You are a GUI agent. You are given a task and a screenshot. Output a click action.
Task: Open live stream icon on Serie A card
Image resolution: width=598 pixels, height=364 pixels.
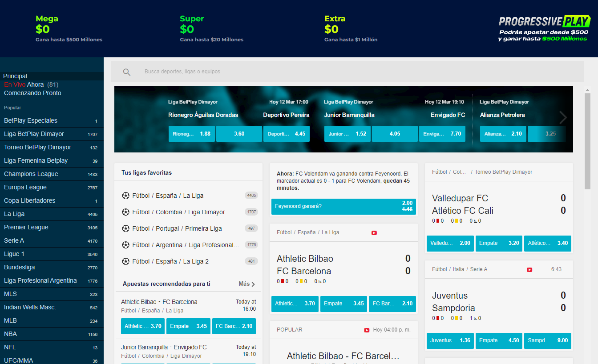[529, 269]
